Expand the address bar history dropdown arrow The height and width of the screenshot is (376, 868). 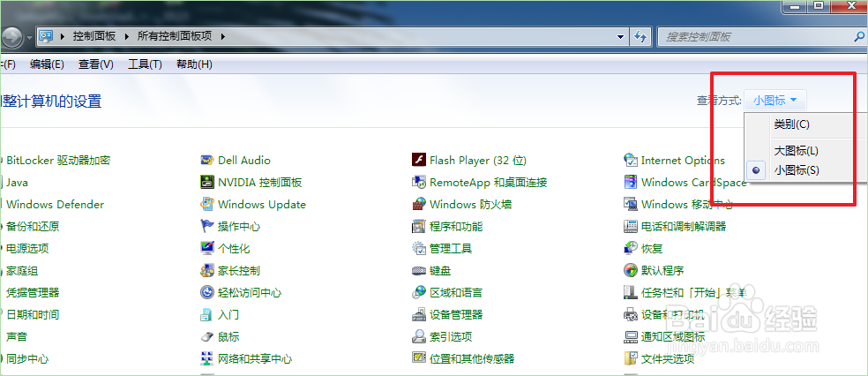[x=620, y=36]
